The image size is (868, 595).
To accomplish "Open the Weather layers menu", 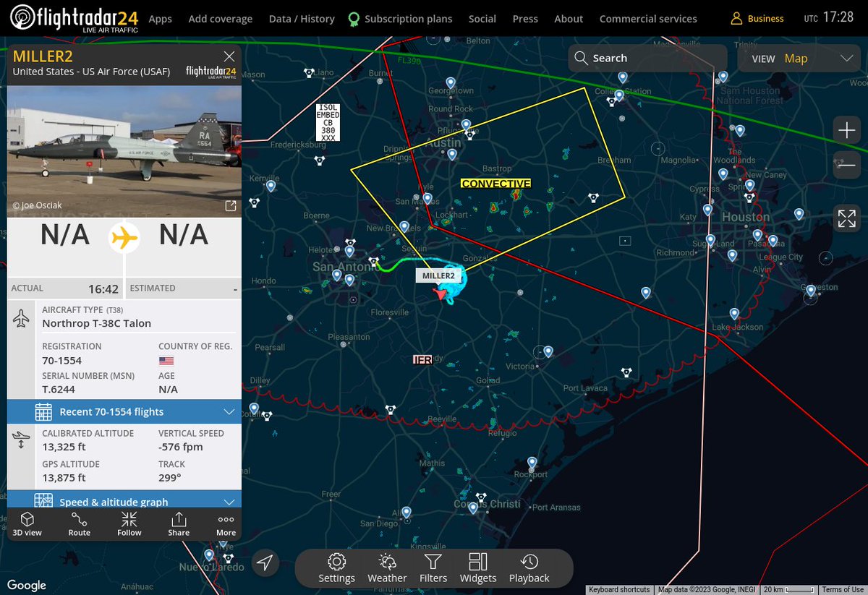I will click(387, 570).
